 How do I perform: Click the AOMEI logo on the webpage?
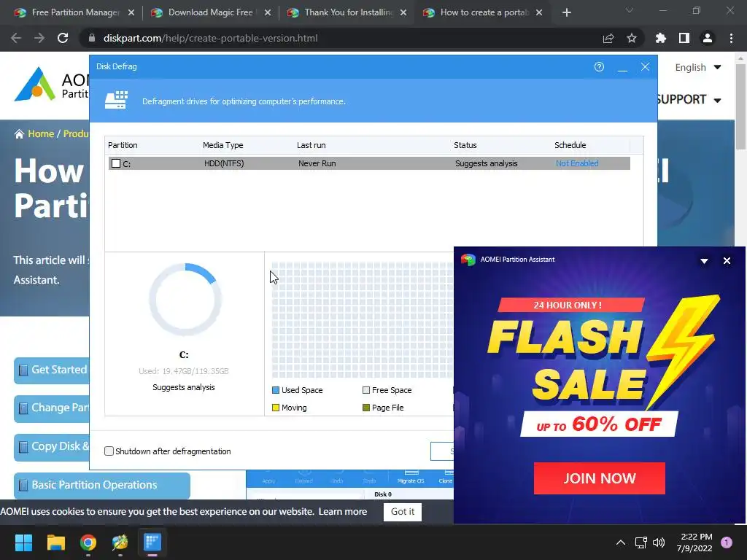click(x=52, y=85)
